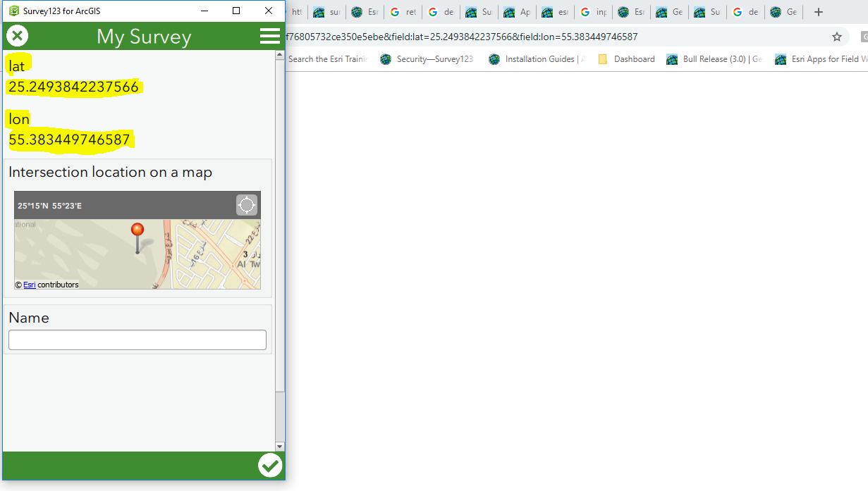Click the Survey123 app icon in title bar

click(13, 11)
